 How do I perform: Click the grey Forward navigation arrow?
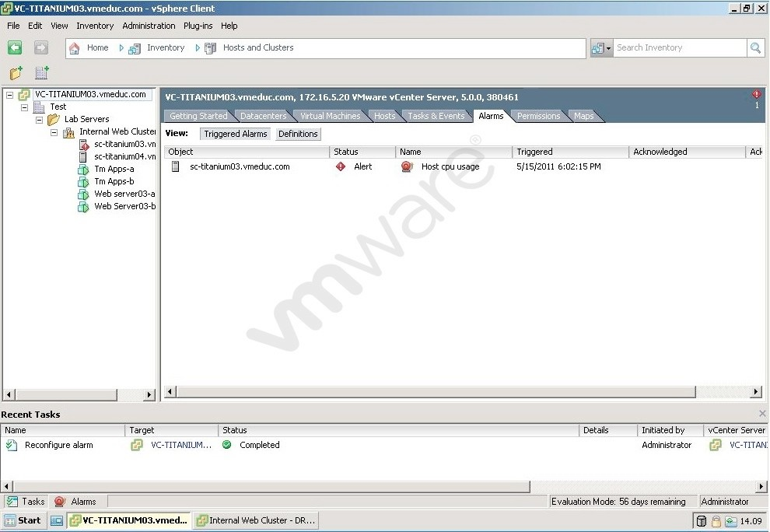[x=41, y=47]
